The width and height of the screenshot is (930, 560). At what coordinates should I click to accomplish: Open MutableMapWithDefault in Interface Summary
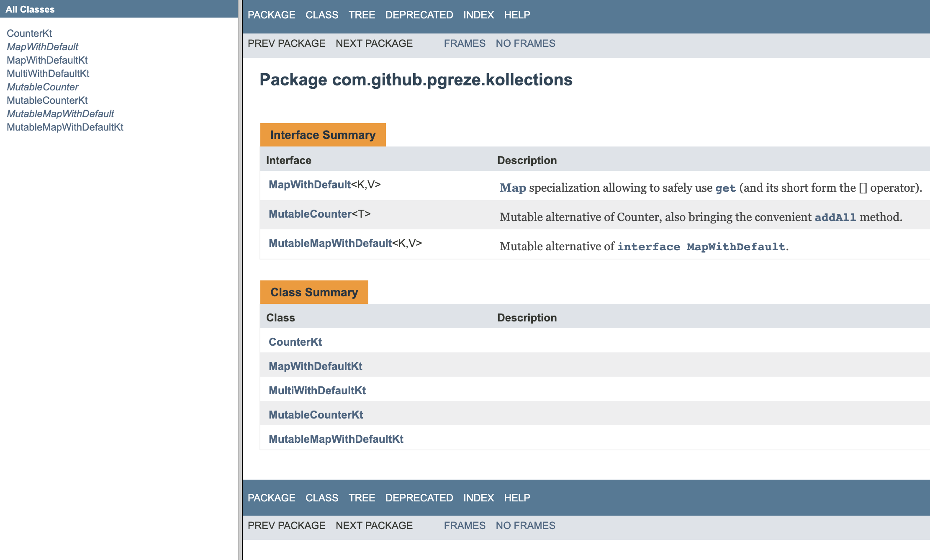[330, 243]
